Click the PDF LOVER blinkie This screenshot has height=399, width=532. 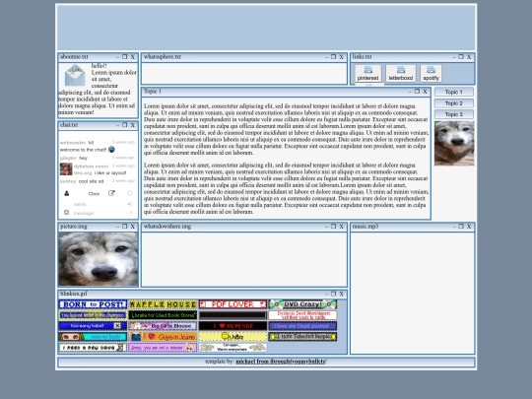coord(233,304)
